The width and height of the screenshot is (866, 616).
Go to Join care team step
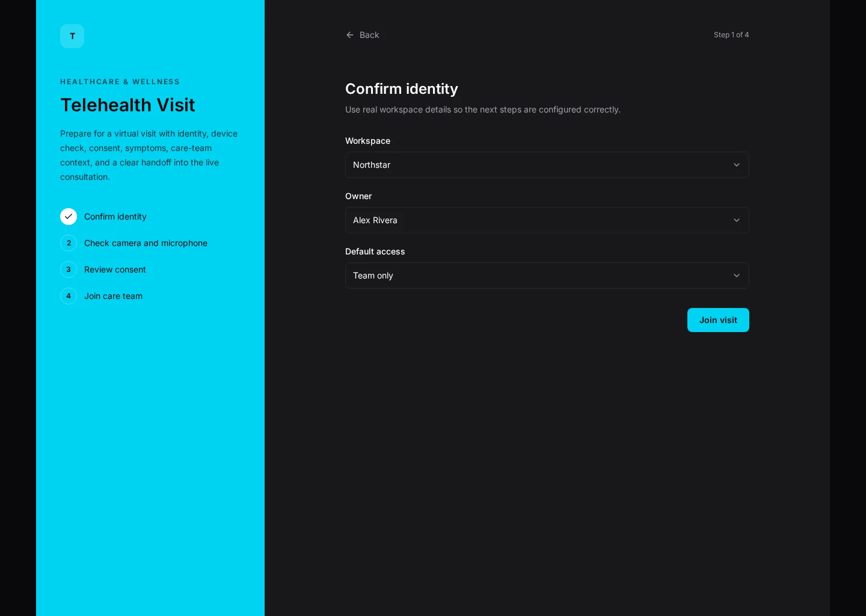click(x=113, y=296)
